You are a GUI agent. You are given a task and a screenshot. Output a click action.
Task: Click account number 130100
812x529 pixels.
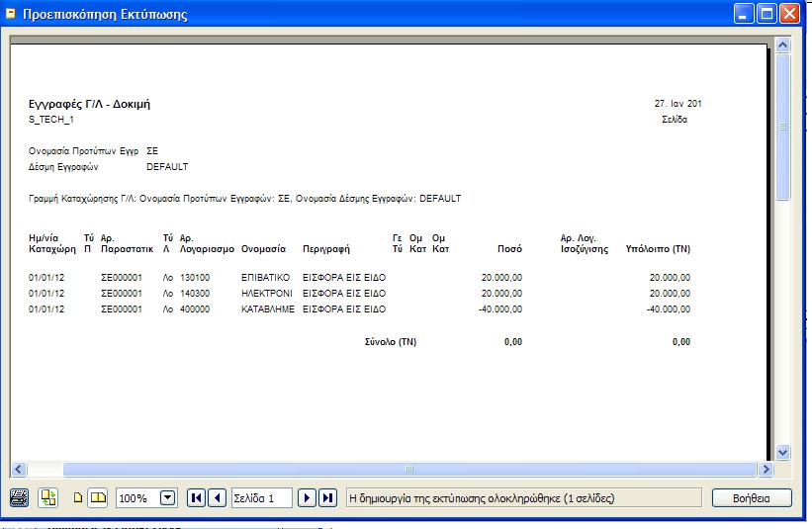tap(195, 278)
